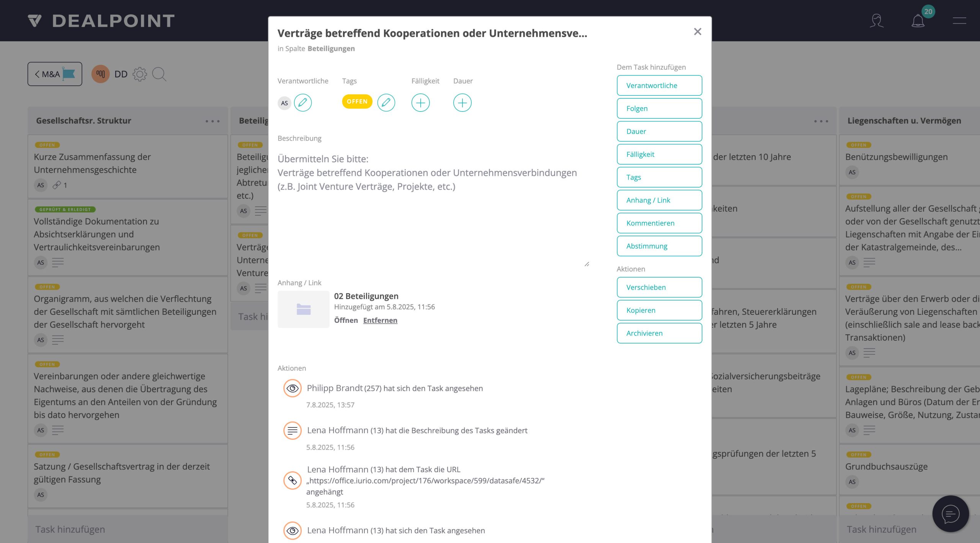The width and height of the screenshot is (980, 543).
Task: Open the chat support bubble
Action: [951, 514]
